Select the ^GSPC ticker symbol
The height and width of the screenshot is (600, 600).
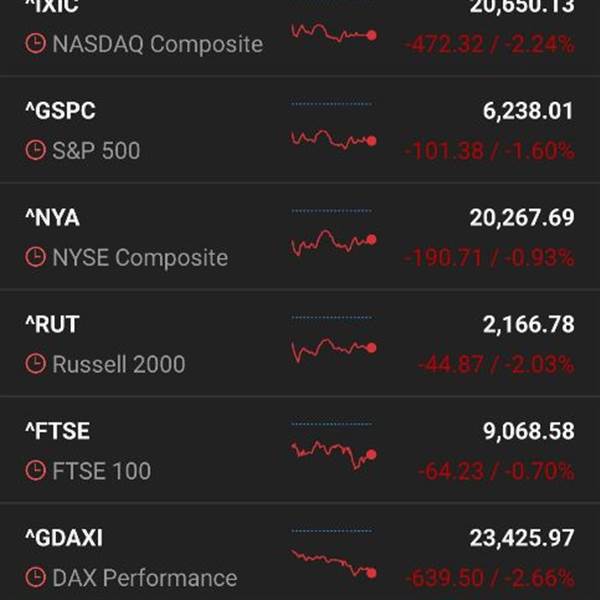point(60,111)
